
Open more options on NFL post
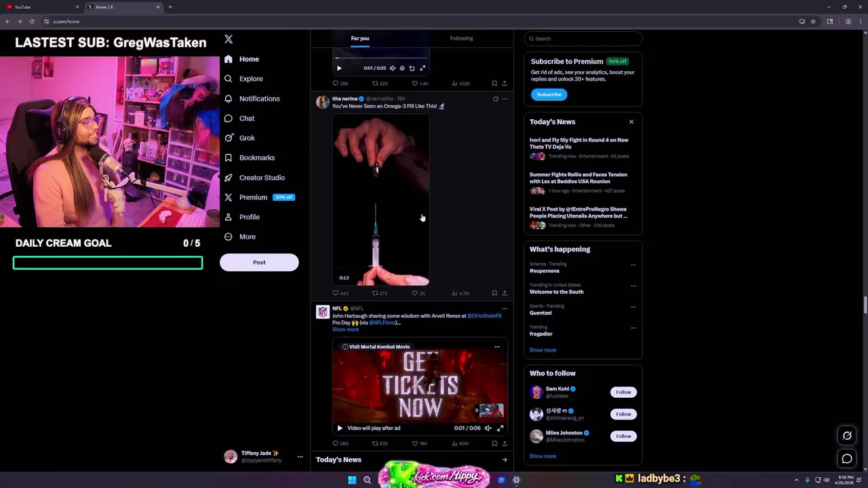point(505,308)
